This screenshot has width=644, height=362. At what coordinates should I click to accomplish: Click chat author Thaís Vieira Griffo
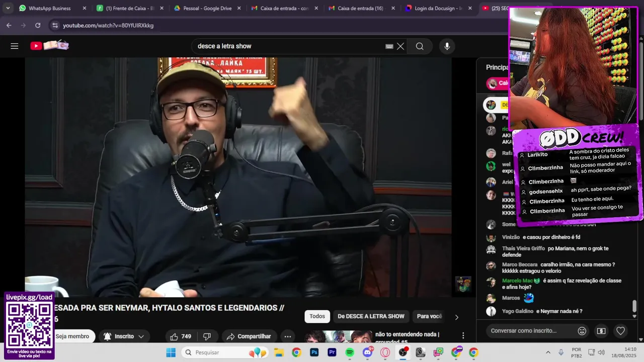(x=523, y=248)
